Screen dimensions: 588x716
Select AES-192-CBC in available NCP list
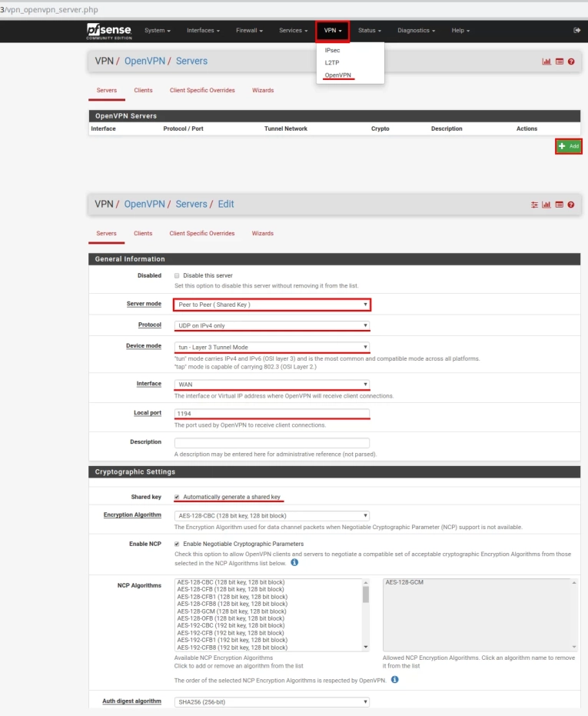tap(231, 625)
